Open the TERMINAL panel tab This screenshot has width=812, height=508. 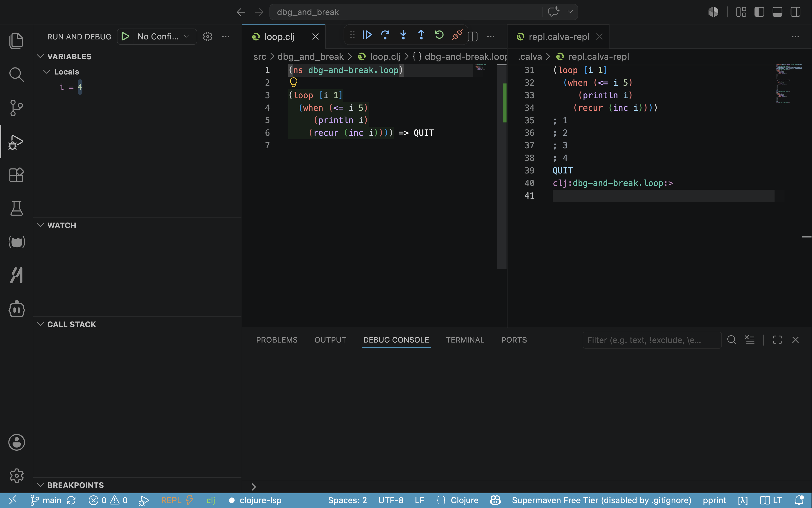[465, 340]
